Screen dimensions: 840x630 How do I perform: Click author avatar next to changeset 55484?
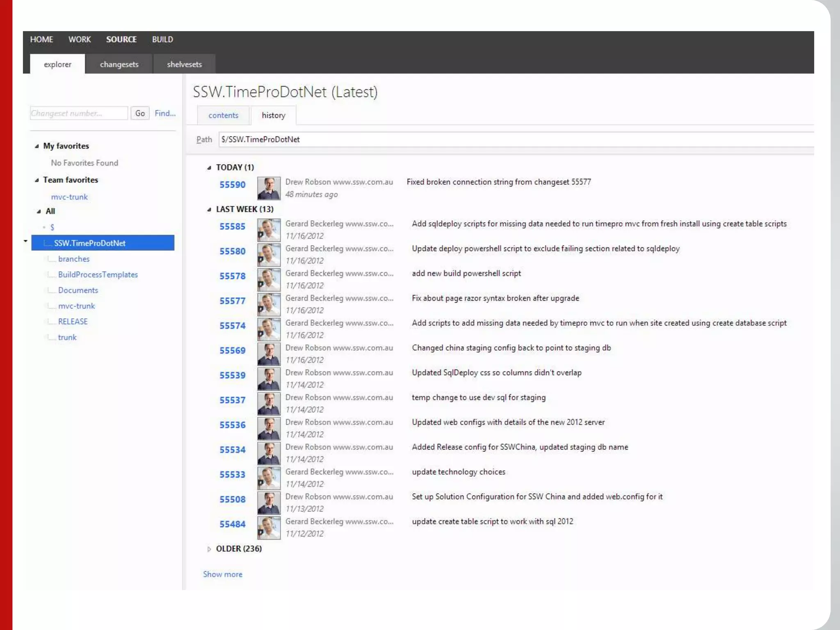coord(269,528)
